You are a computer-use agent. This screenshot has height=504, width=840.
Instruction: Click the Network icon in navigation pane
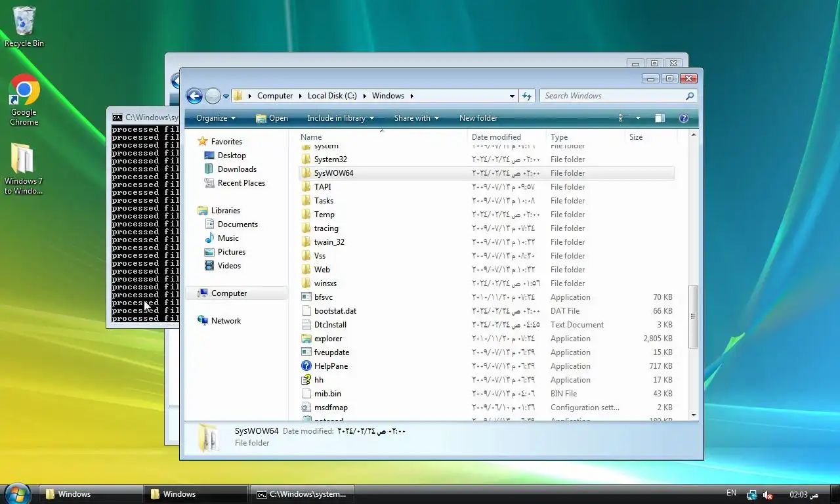pos(203,321)
